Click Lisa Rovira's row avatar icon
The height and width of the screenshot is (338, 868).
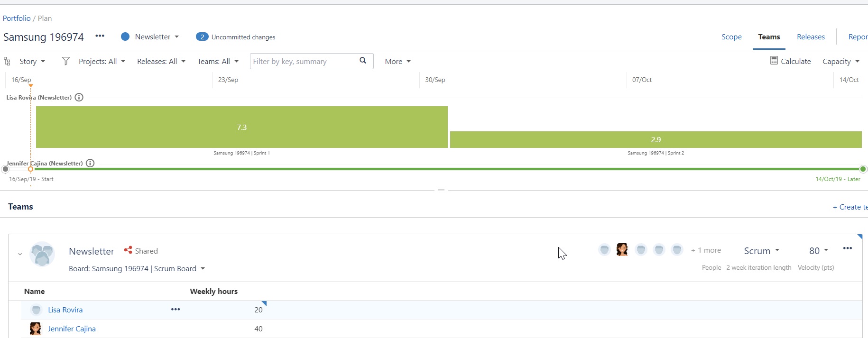click(36, 310)
